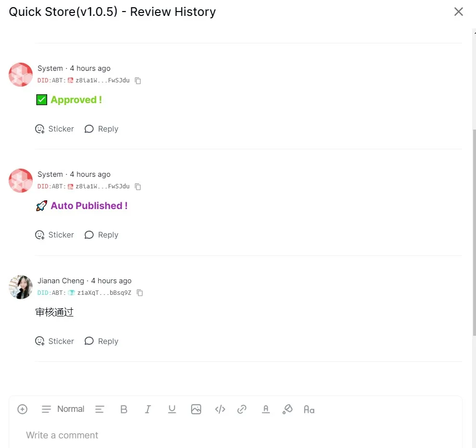Expand the text alignment options
This screenshot has height=448, width=476.
[100, 409]
